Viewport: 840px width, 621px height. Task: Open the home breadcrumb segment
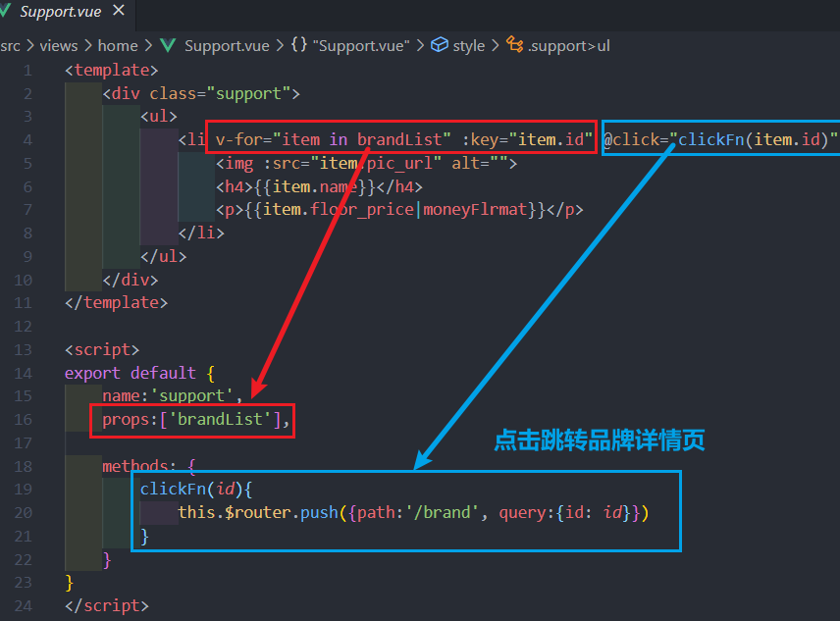point(118,46)
